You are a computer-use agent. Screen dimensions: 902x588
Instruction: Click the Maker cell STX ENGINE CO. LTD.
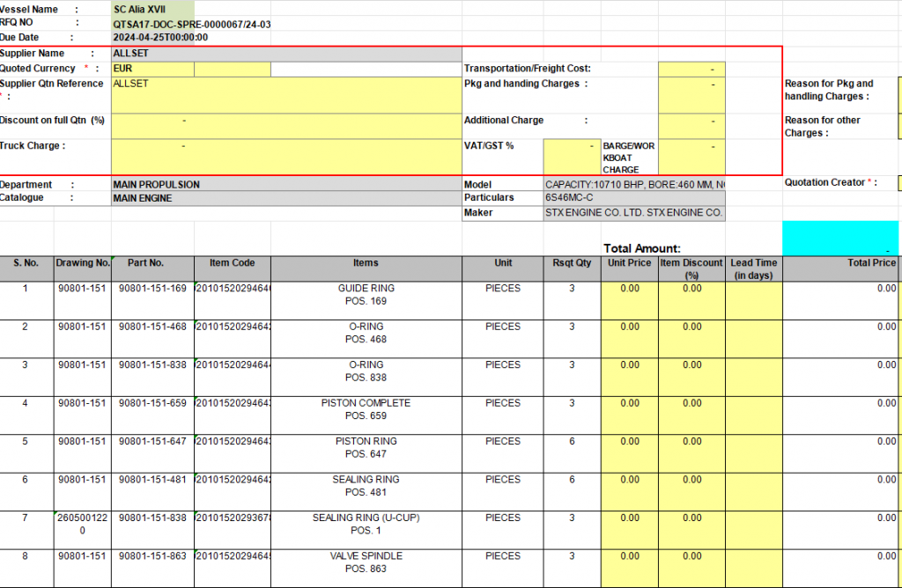point(635,213)
